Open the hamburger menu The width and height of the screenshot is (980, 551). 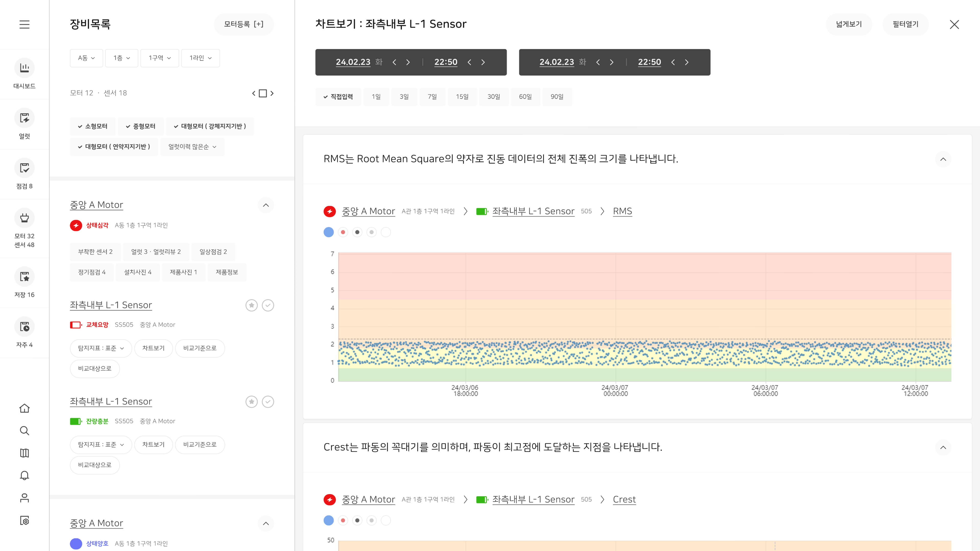point(24,24)
